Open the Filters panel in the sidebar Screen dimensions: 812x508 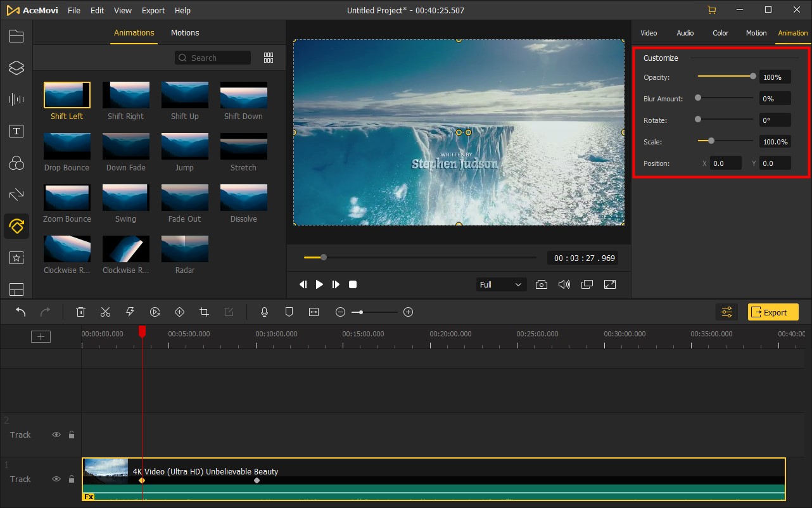point(16,163)
